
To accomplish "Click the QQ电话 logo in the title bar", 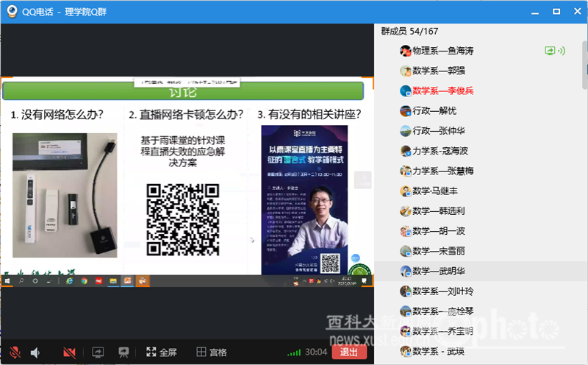I will (x=12, y=11).
